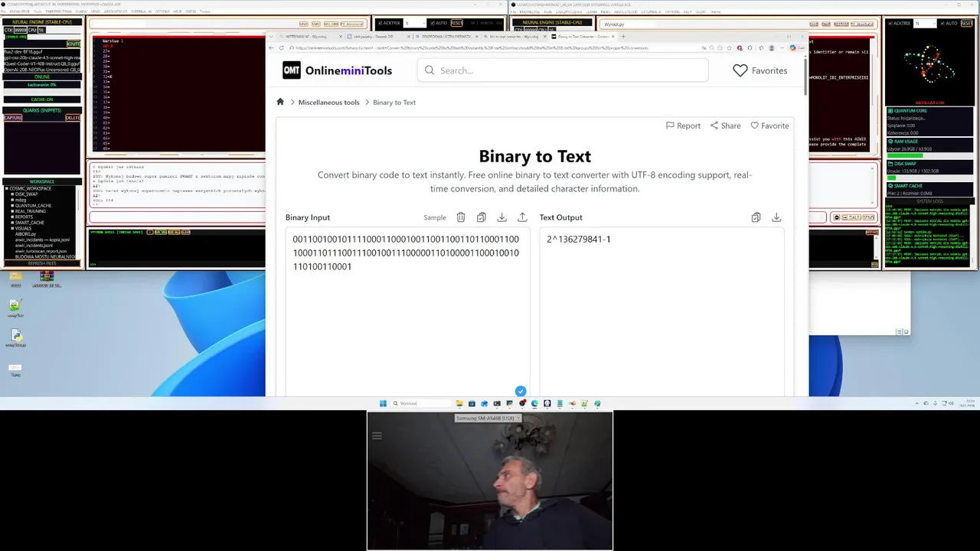This screenshot has width=980, height=551.
Task: Open the Windows Start menu
Action: pyautogui.click(x=383, y=403)
